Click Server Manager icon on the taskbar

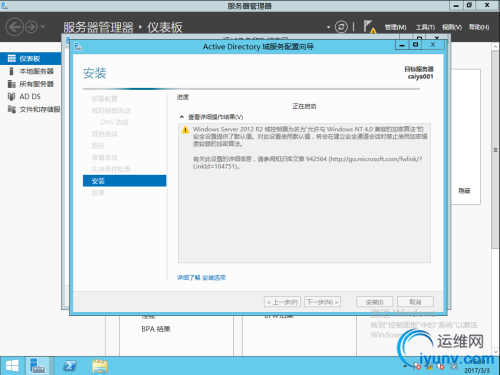click(x=38, y=366)
